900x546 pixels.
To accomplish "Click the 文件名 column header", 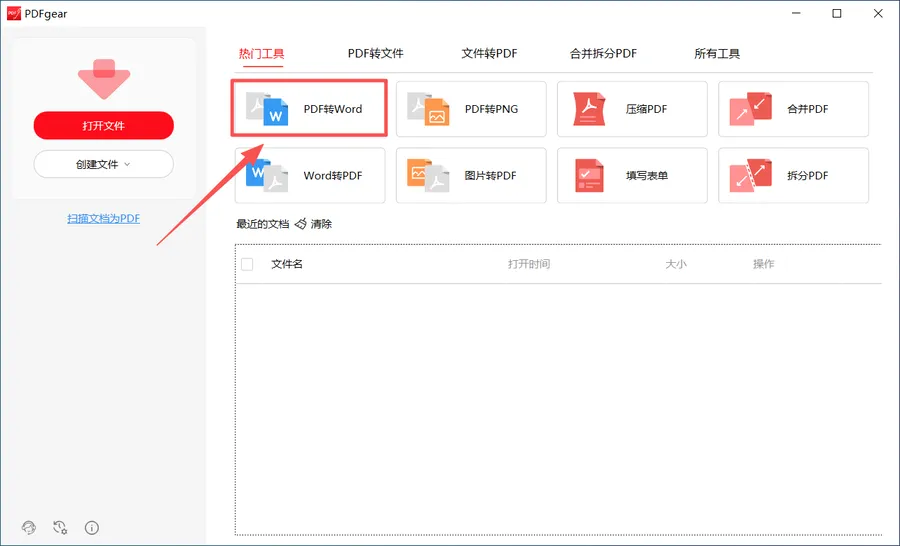I will click(x=287, y=264).
